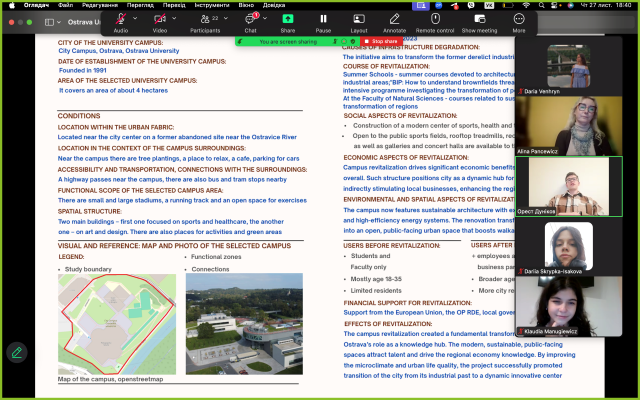The height and width of the screenshot is (400, 640).
Task: Open the Participants panel
Action: click(x=203, y=19)
